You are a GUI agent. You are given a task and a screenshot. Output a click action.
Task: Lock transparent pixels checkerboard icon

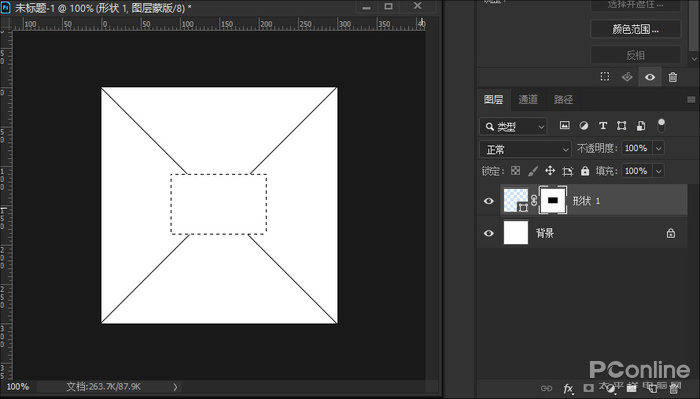[x=516, y=170]
